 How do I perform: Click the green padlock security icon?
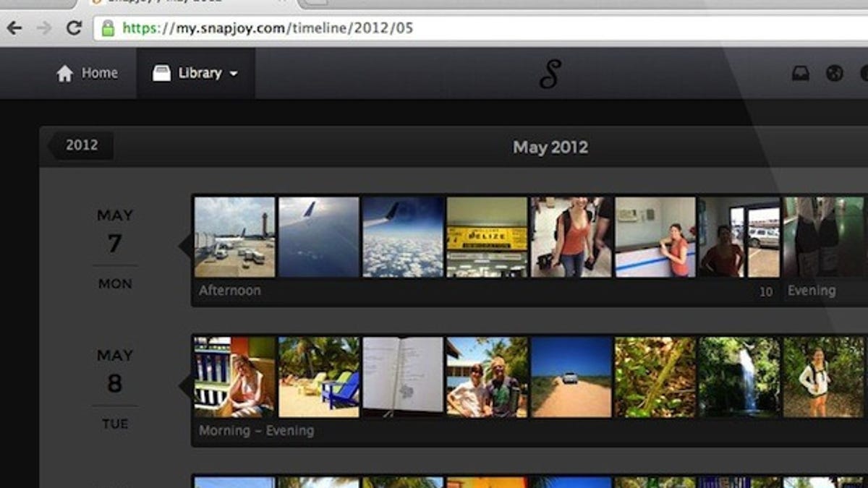click(x=108, y=29)
